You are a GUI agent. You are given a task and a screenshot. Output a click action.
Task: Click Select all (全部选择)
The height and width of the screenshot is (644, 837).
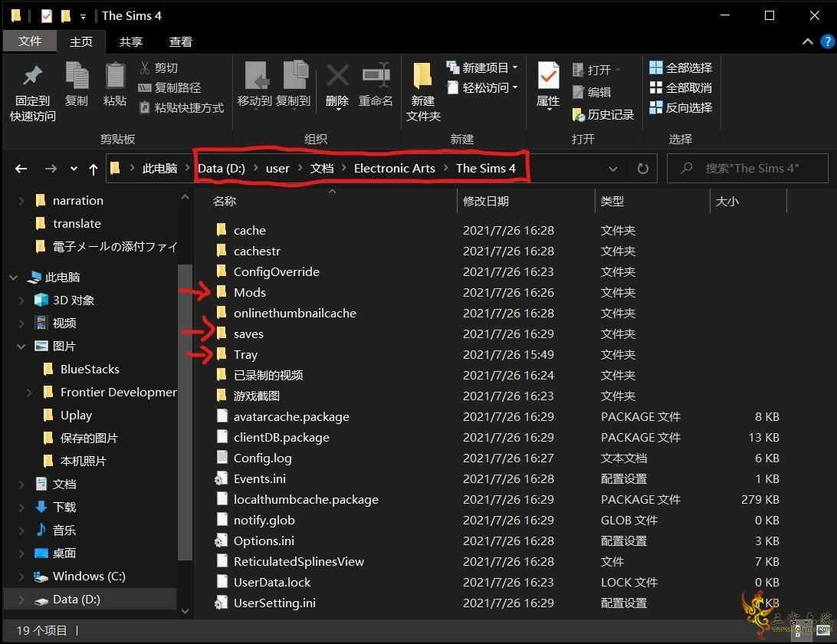tap(681, 67)
